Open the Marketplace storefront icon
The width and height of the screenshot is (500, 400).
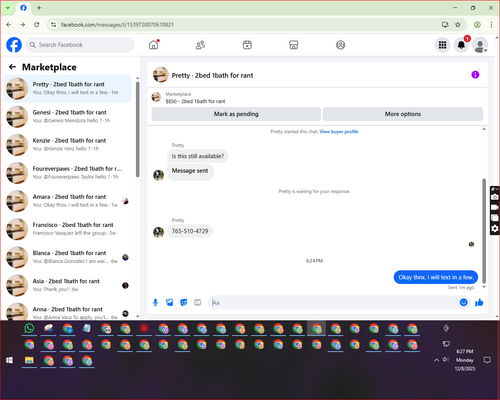(294, 45)
